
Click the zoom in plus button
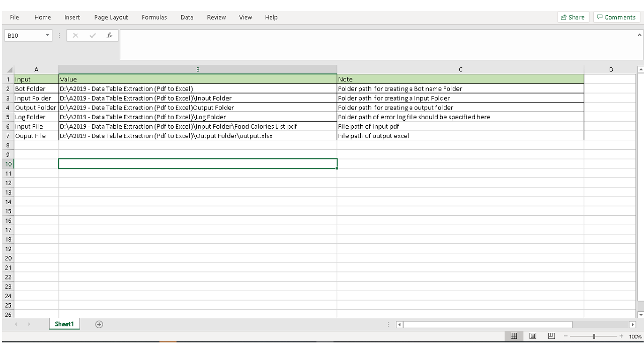[x=621, y=336]
